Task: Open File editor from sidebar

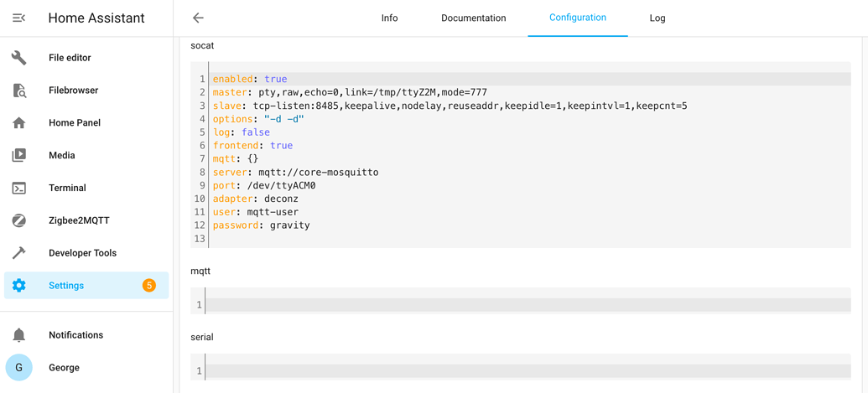Action: coord(70,58)
